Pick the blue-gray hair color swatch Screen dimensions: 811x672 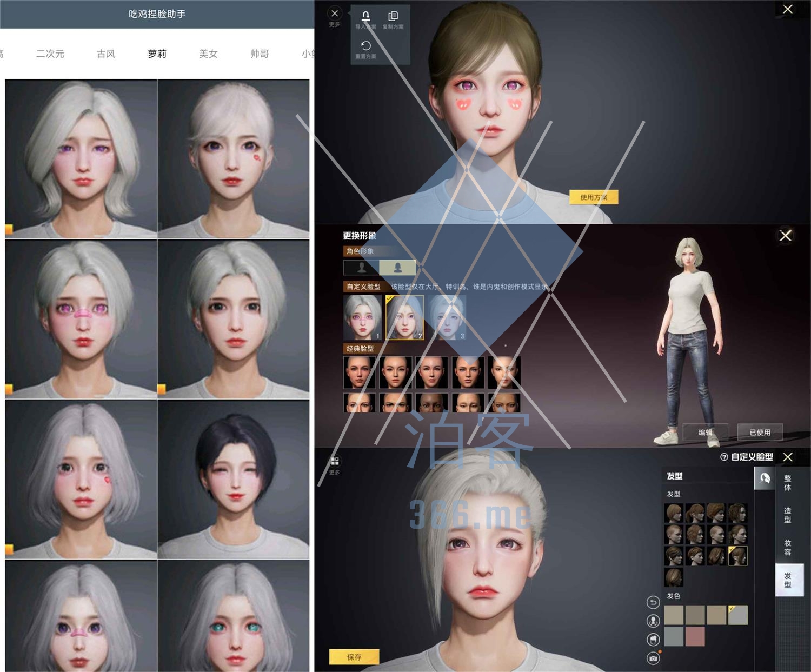point(674,636)
